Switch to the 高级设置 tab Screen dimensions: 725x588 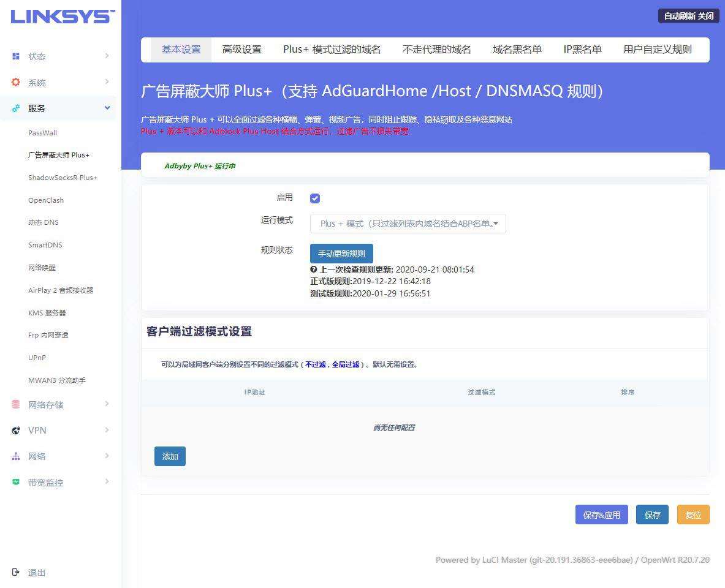click(242, 50)
